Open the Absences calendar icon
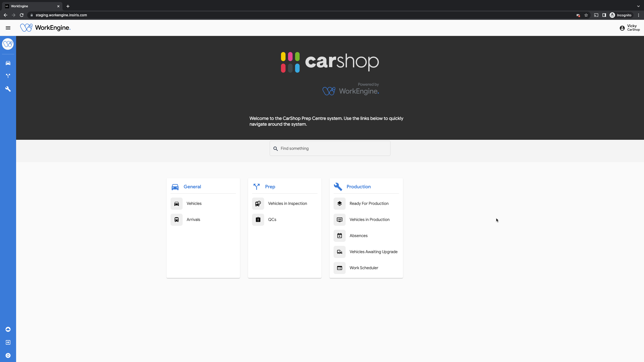Viewport: 644px width, 362px height. [x=340, y=236]
